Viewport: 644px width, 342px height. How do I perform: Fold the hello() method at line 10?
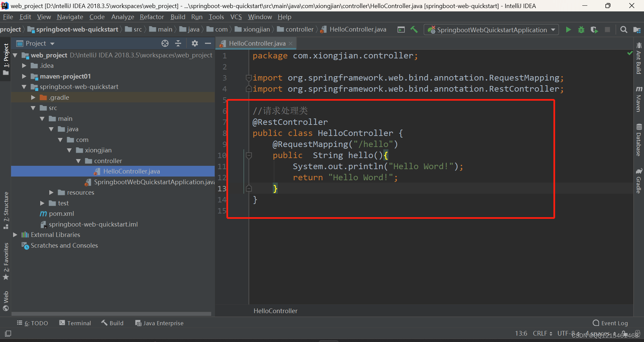click(249, 155)
